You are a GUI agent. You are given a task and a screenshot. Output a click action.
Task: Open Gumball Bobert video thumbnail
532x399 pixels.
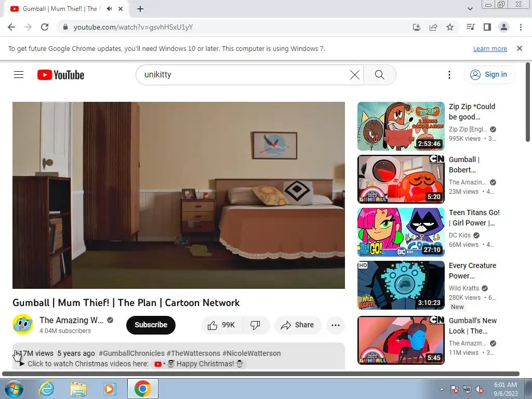[401, 179]
